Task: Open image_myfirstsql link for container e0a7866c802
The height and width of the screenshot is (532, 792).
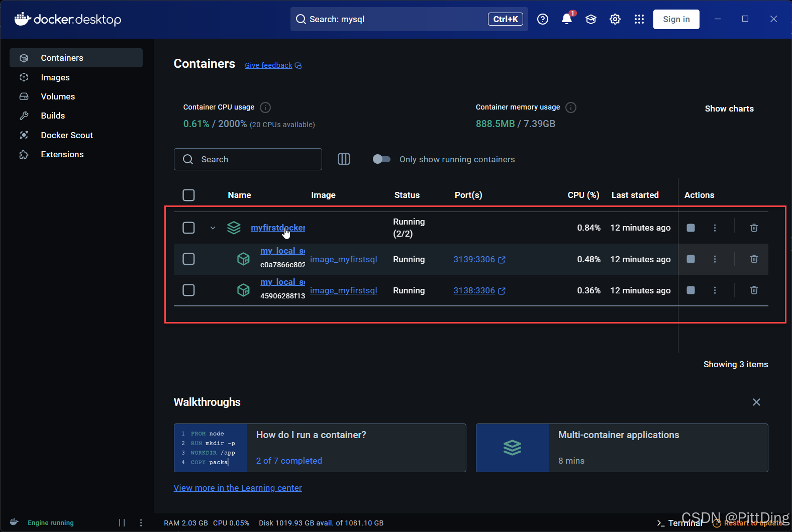Action: tap(344, 259)
